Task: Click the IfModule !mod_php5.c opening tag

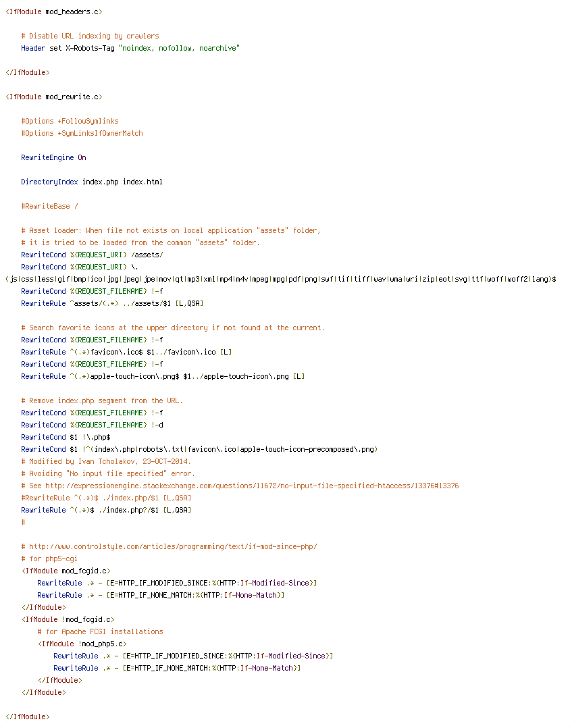Action: tap(82, 644)
